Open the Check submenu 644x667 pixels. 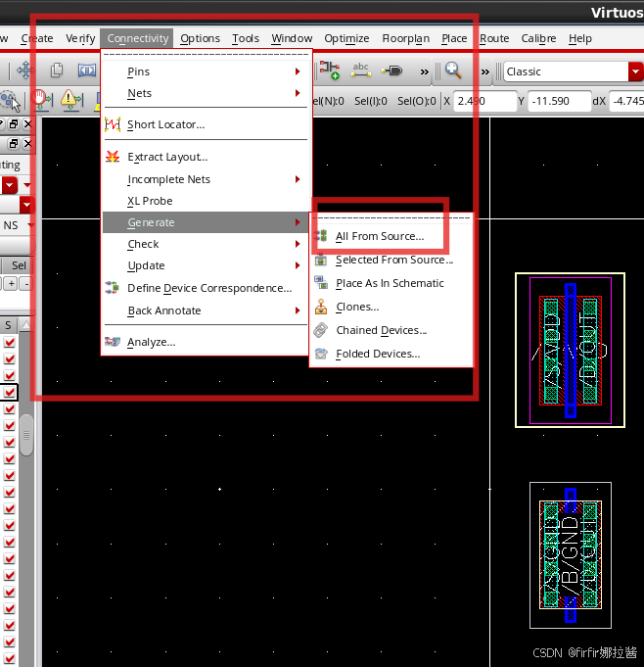pos(206,244)
